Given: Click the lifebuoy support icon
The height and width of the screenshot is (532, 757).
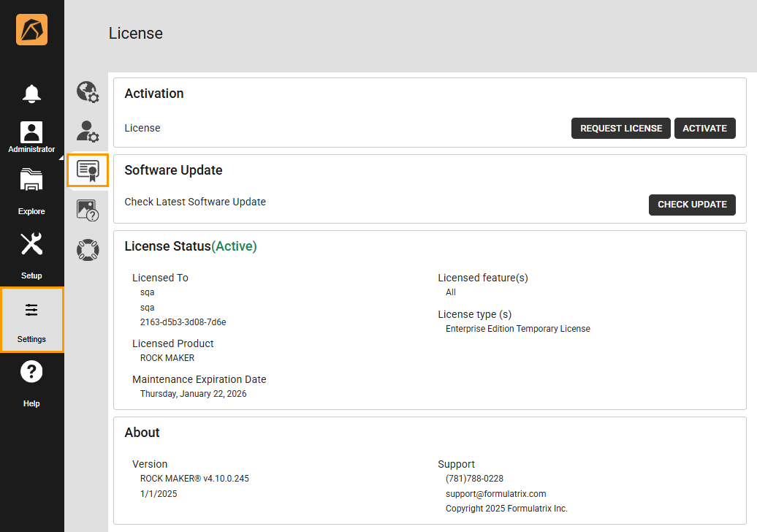Looking at the screenshot, I should 88,251.
